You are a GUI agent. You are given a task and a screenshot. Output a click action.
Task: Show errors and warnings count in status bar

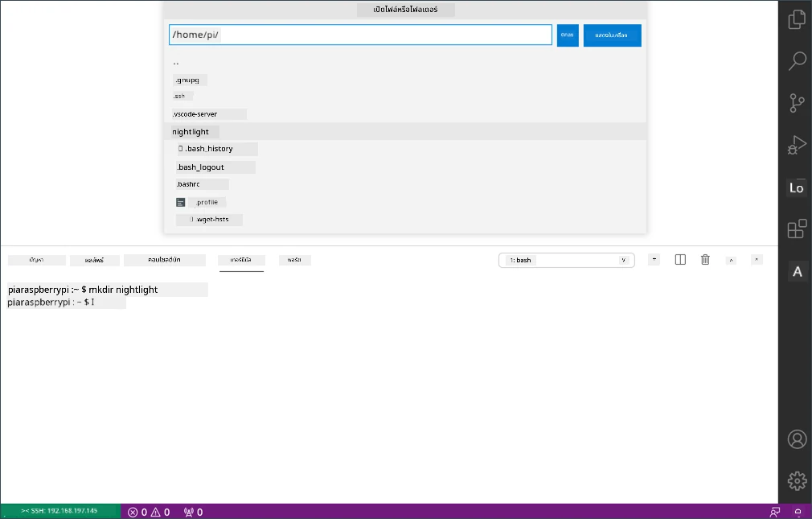150,513
